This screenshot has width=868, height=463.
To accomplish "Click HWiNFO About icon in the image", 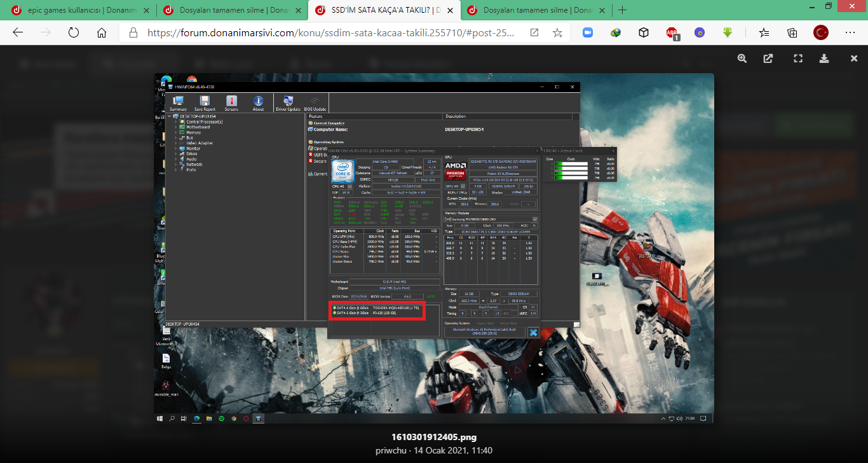I will (258, 103).
